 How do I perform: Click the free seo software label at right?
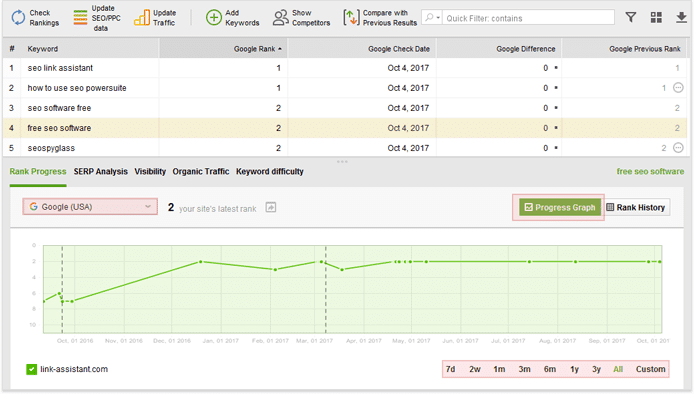coord(650,171)
